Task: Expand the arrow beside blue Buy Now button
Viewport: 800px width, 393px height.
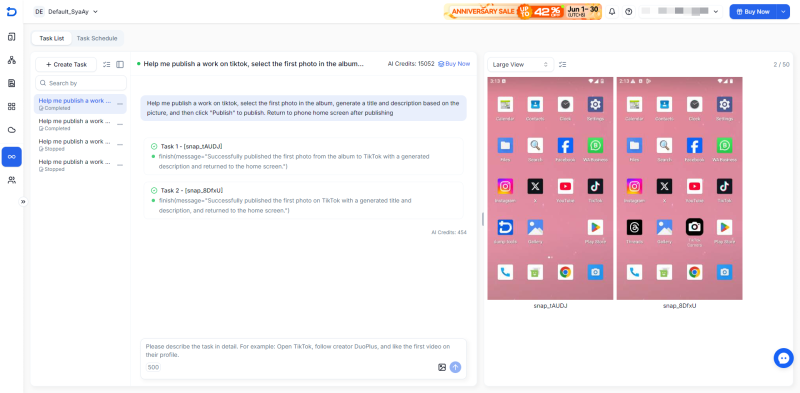Action: [x=783, y=11]
